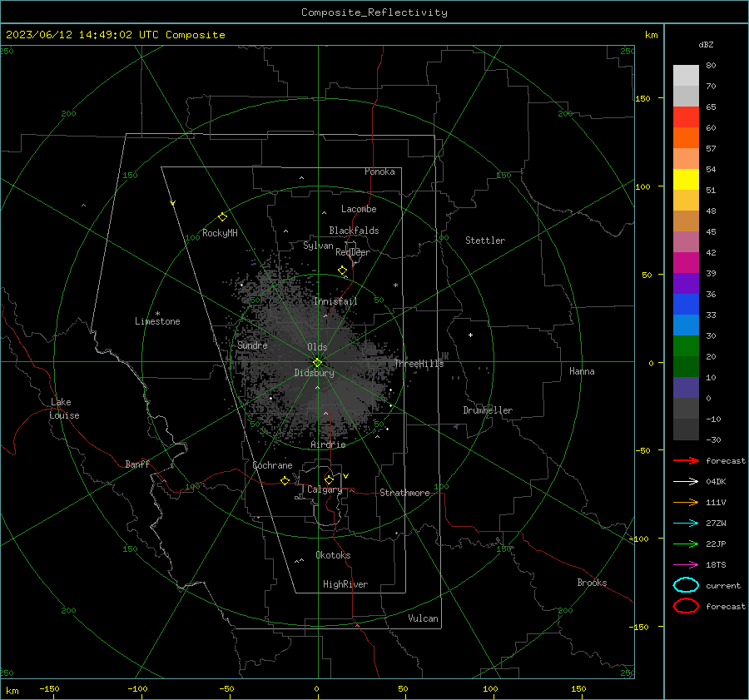Click the Composite_Reflectivity title

point(374,12)
